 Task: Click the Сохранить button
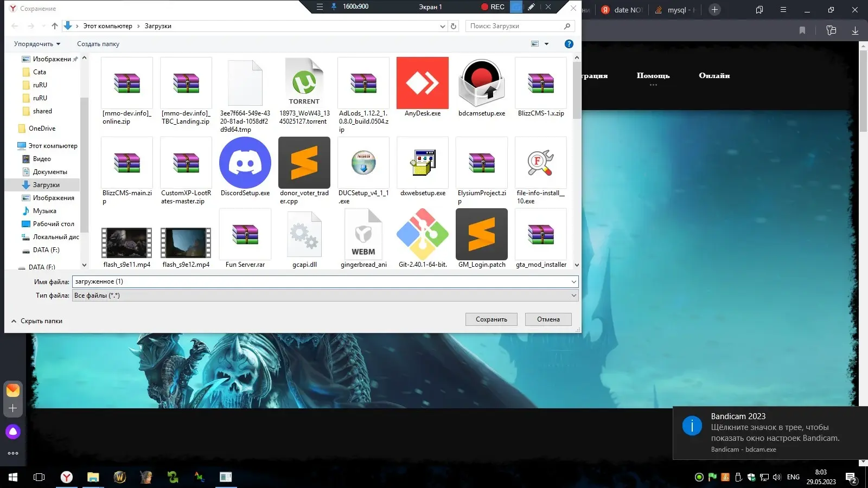pos(491,319)
